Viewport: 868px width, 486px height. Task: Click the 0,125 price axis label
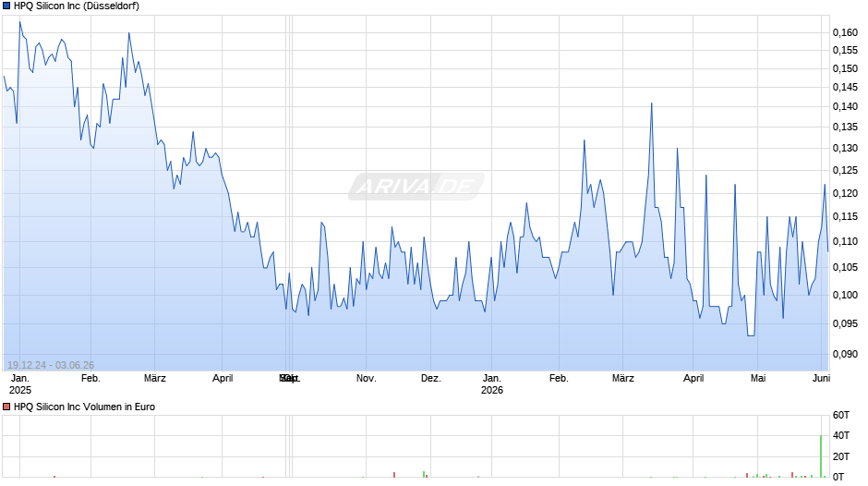pos(845,170)
